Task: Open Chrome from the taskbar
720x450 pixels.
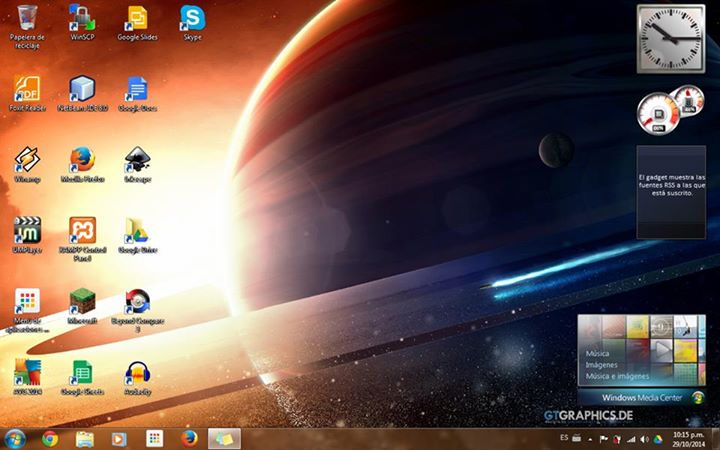Action: [50, 438]
